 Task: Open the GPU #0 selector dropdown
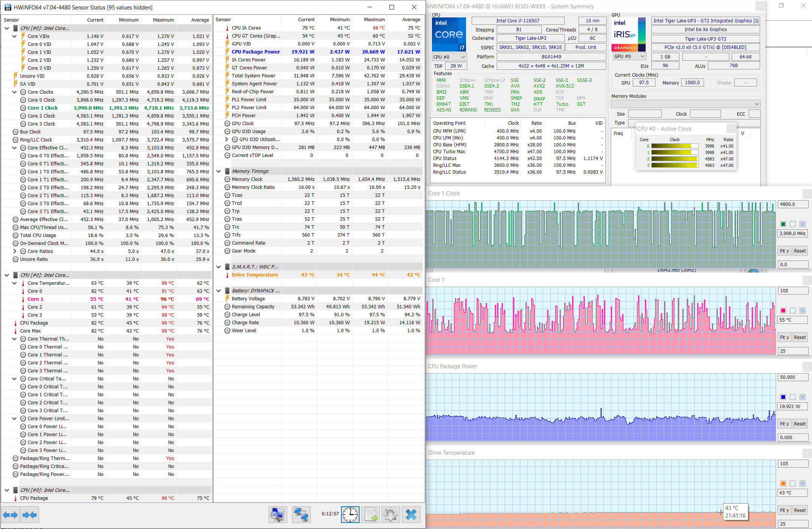point(629,56)
